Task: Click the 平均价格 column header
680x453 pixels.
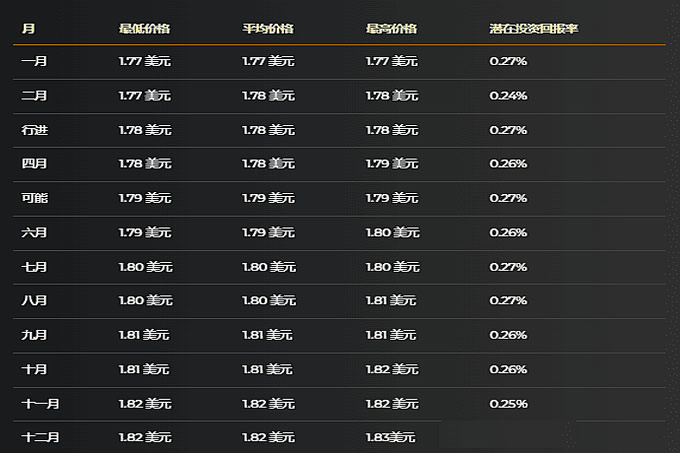Action: [268, 29]
